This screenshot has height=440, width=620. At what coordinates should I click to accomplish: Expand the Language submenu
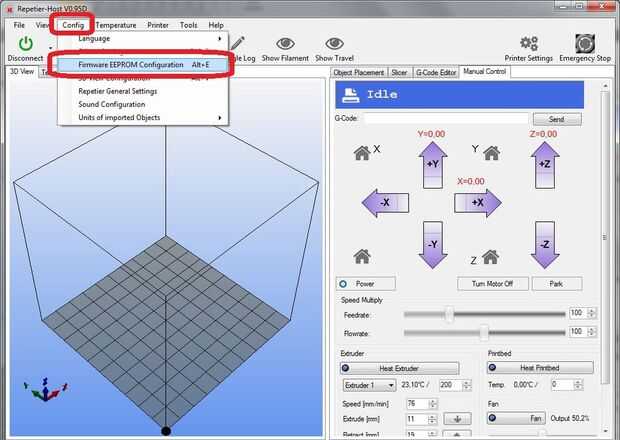pos(142,38)
